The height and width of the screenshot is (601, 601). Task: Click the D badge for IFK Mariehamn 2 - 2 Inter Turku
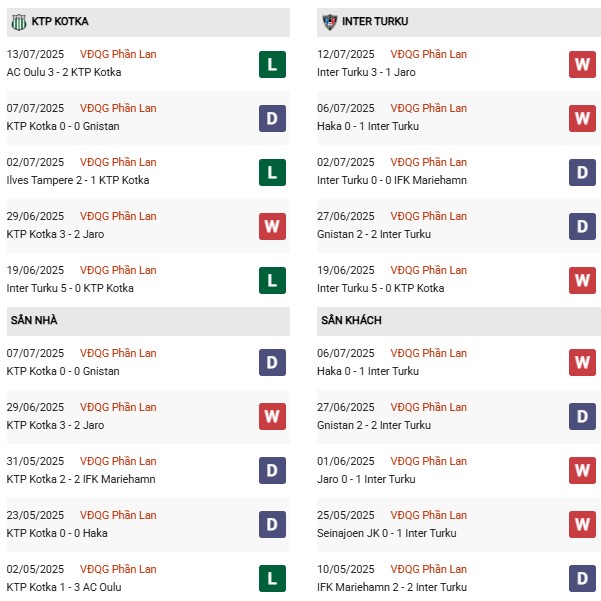582,579
